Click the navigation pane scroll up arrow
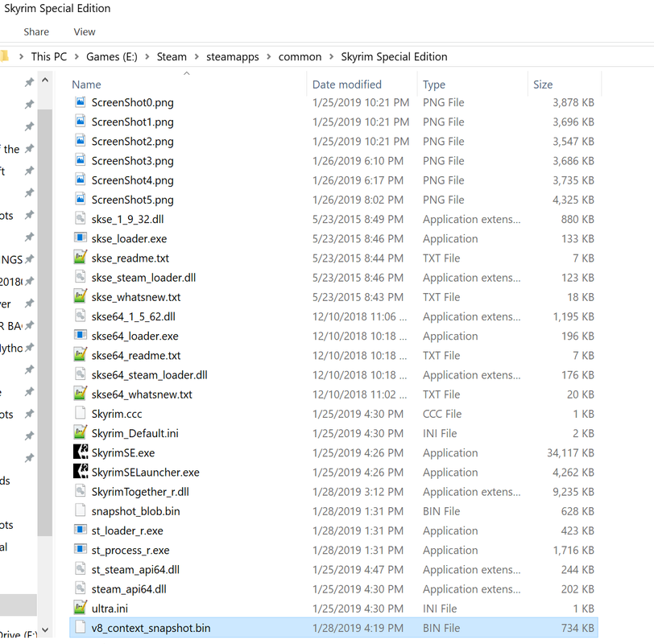 coord(45,80)
